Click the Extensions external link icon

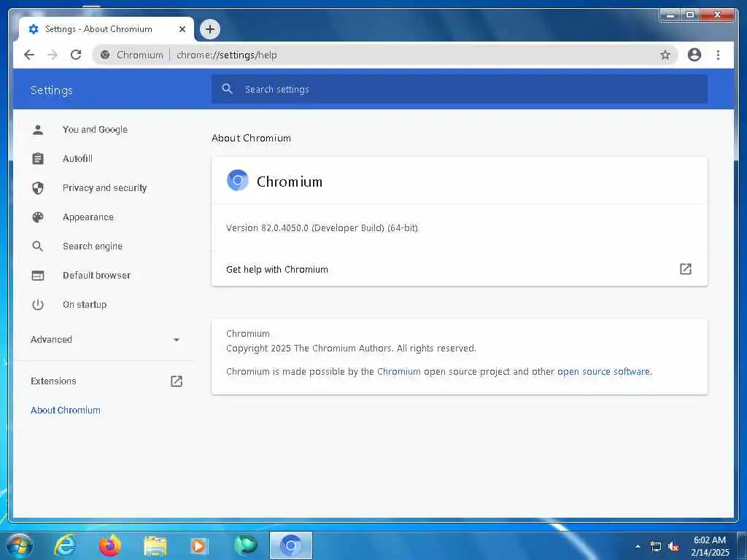pos(177,381)
